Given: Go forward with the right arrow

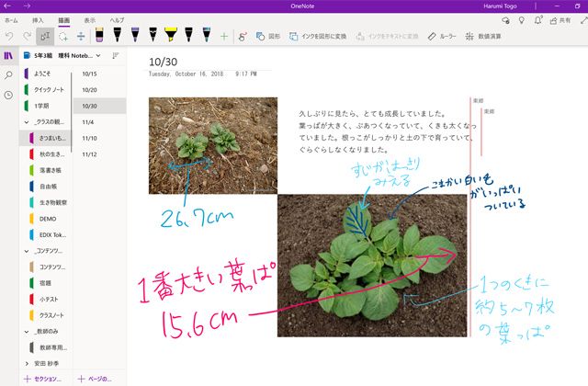Looking at the screenshot, I should click(x=27, y=6).
